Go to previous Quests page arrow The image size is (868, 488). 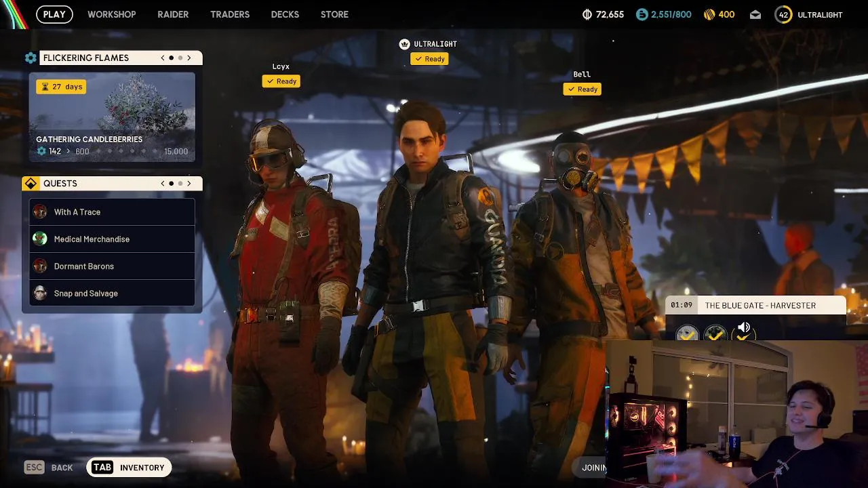163,183
